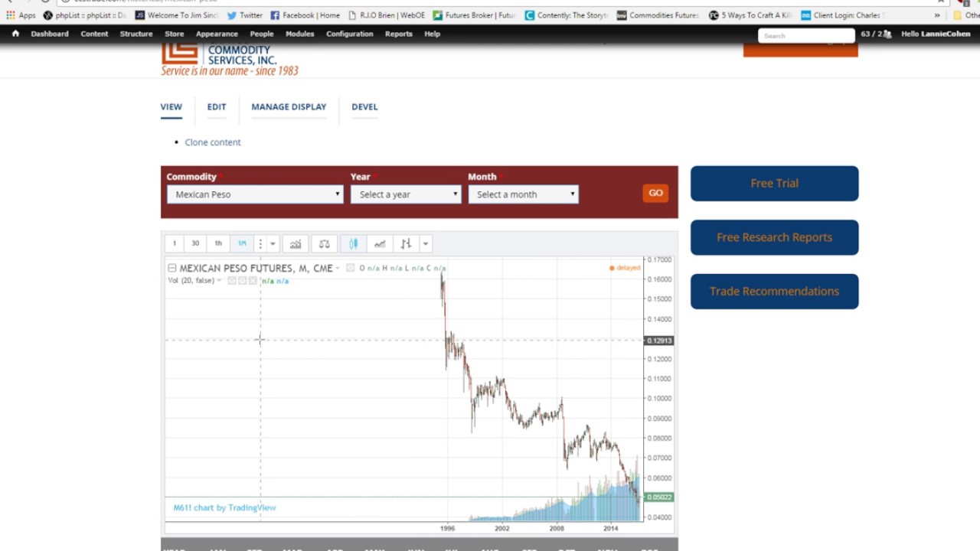
Task: Switch to EDIT tab
Action: coord(217,107)
